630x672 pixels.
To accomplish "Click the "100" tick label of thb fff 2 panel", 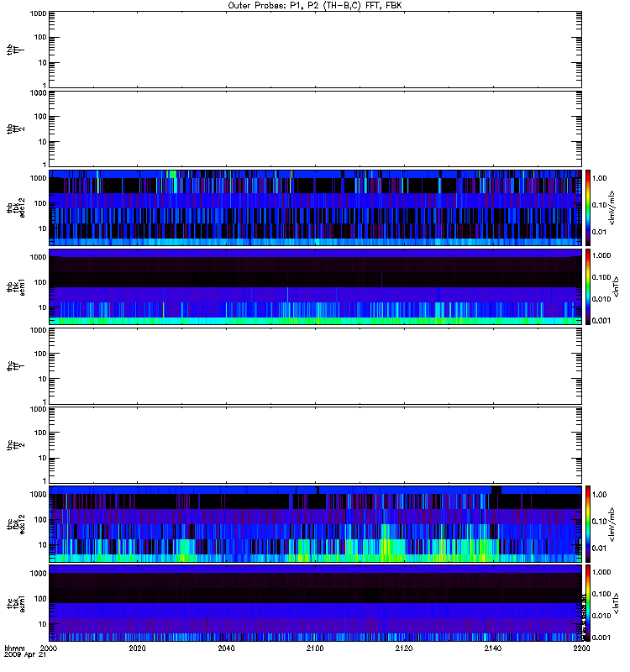I will pos(40,117).
